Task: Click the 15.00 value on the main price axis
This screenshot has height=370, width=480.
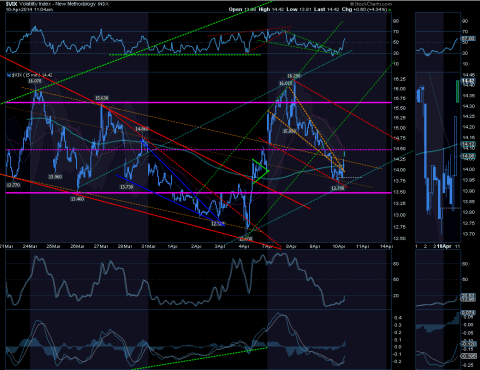Action: tap(400, 128)
